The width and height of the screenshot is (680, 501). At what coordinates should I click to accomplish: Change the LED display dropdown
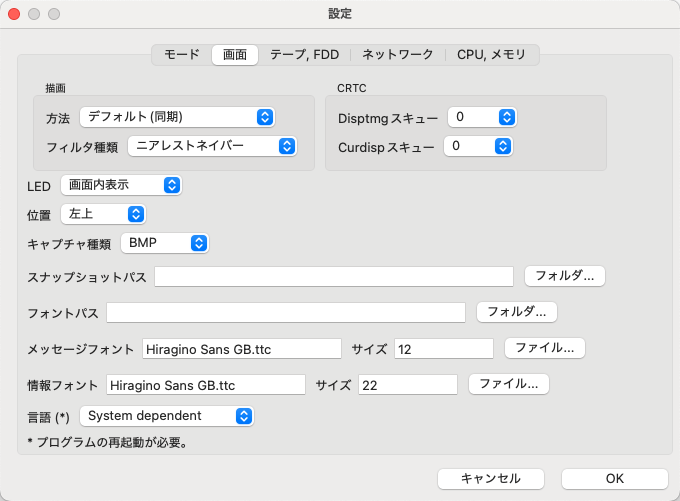(121, 185)
